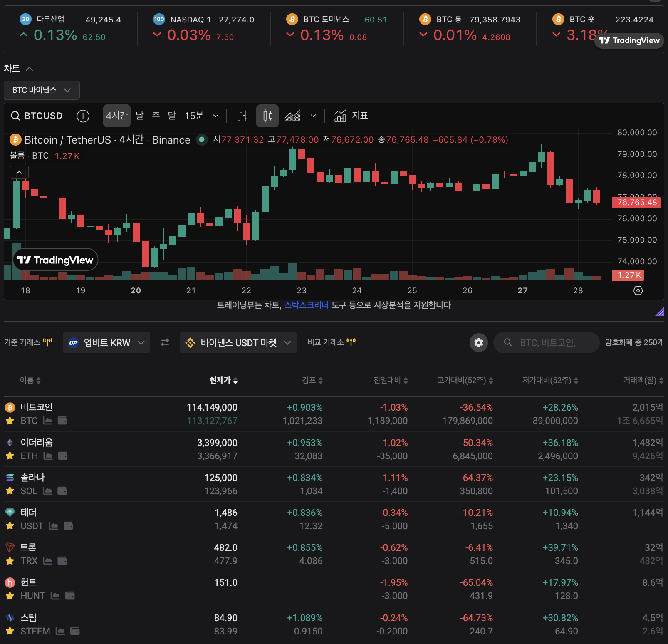
Task: Open the 바이낸스 USDT 마켓 dropdown
Action: tap(238, 342)
